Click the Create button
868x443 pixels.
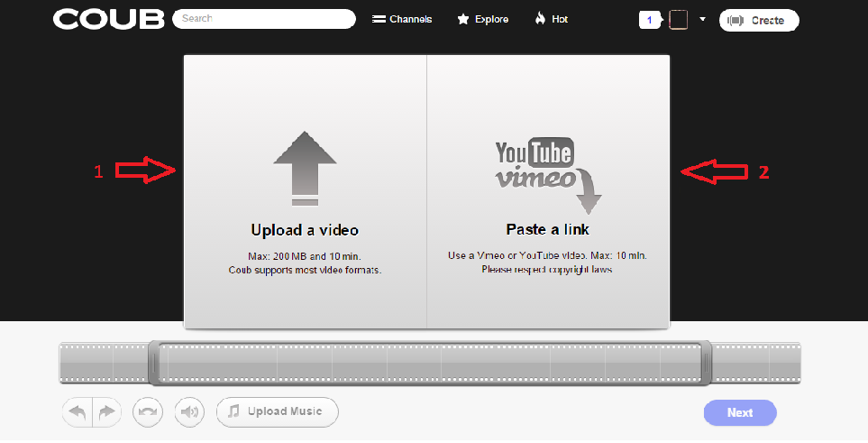click(759, 20)
